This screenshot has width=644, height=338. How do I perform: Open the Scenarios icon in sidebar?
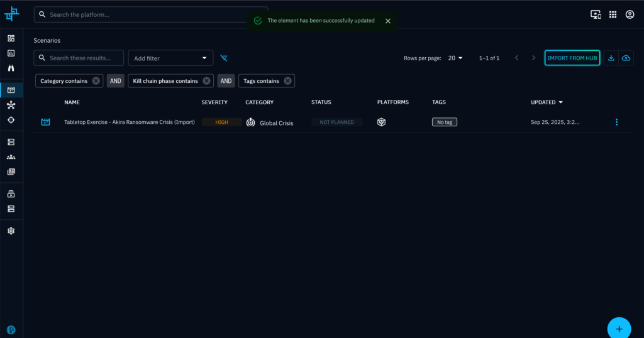pyautogui.click(x=11, y=90)
